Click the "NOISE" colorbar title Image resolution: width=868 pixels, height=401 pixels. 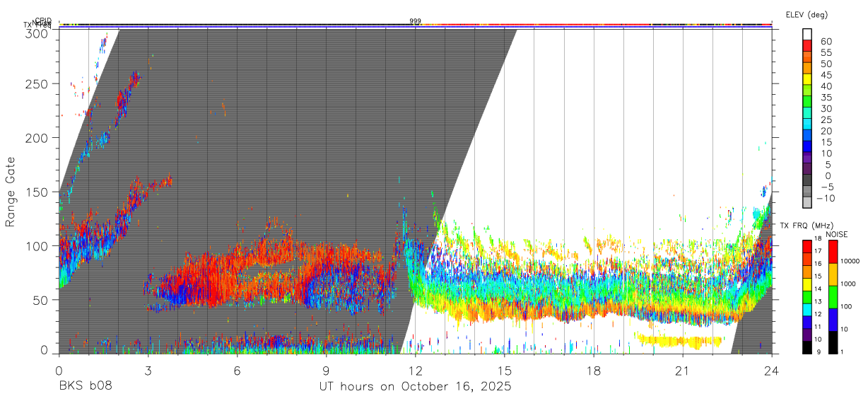coord(836,234)
